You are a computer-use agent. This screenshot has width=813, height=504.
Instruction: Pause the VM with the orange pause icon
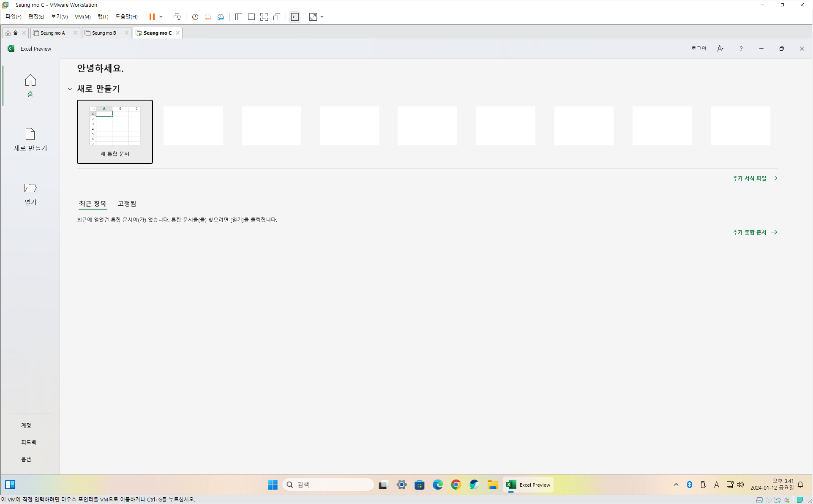[152, 17]
